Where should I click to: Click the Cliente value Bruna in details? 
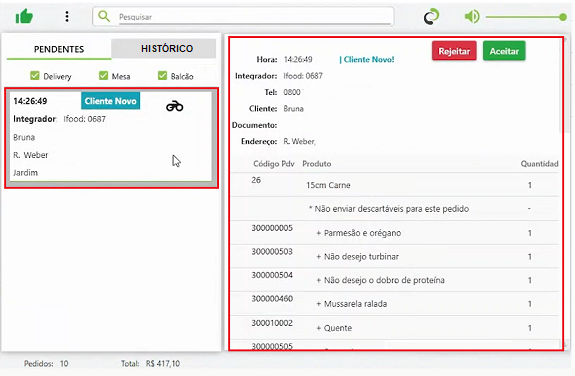point(293,109)
